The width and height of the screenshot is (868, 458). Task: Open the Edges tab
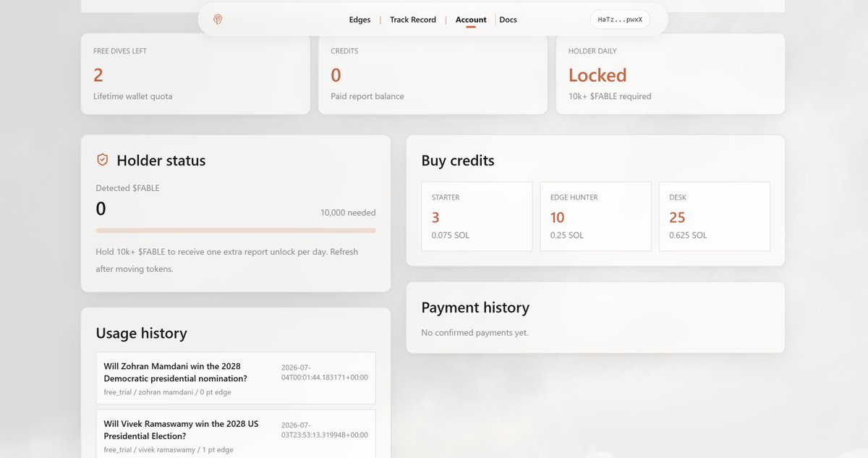click(359, 20)
